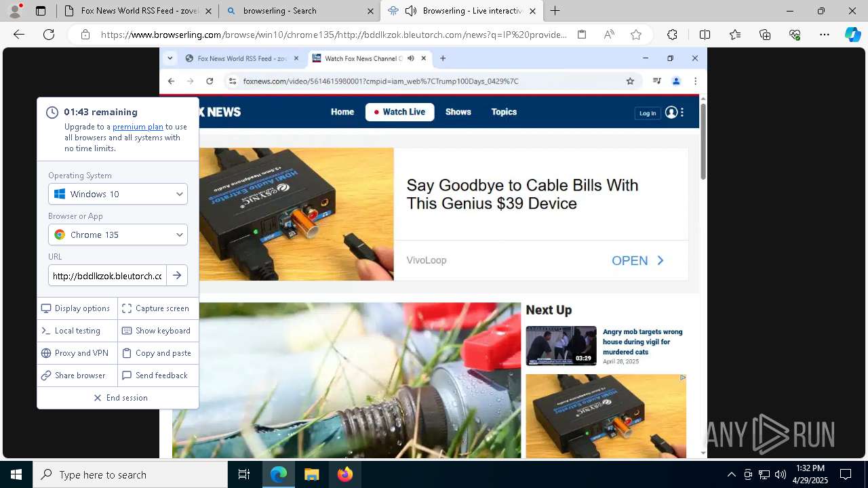Screen dimensions: 868x488
Task: Expand the Operating System dropdown
Action: 118,194
